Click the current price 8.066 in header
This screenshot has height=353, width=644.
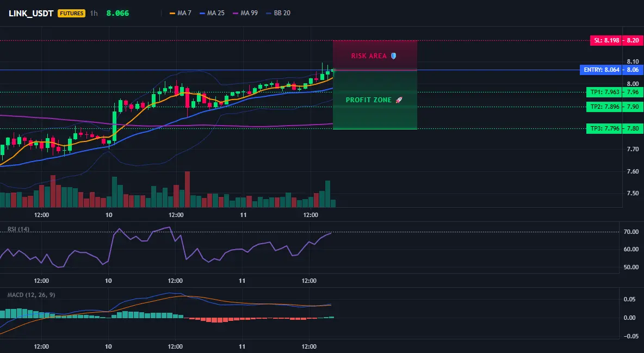117,13
